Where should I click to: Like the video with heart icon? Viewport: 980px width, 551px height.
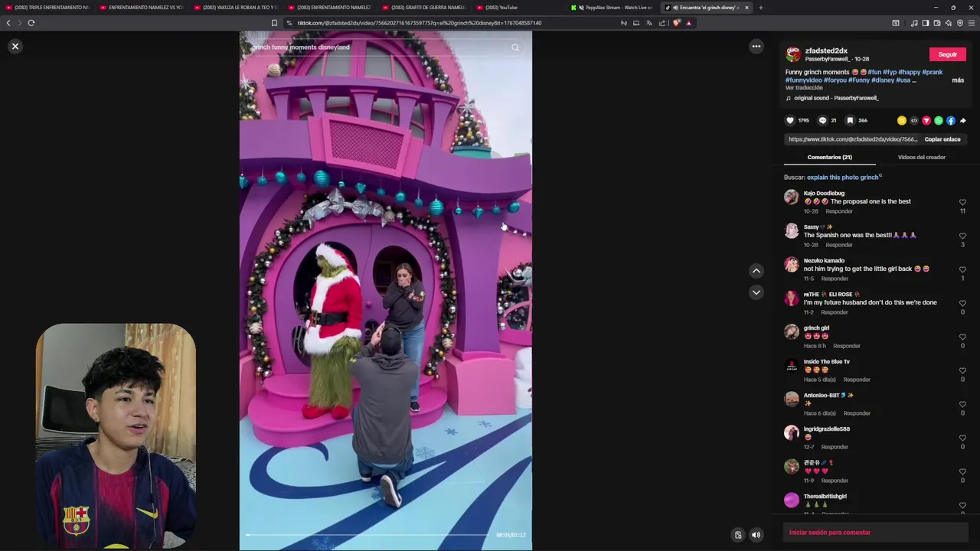790,120
